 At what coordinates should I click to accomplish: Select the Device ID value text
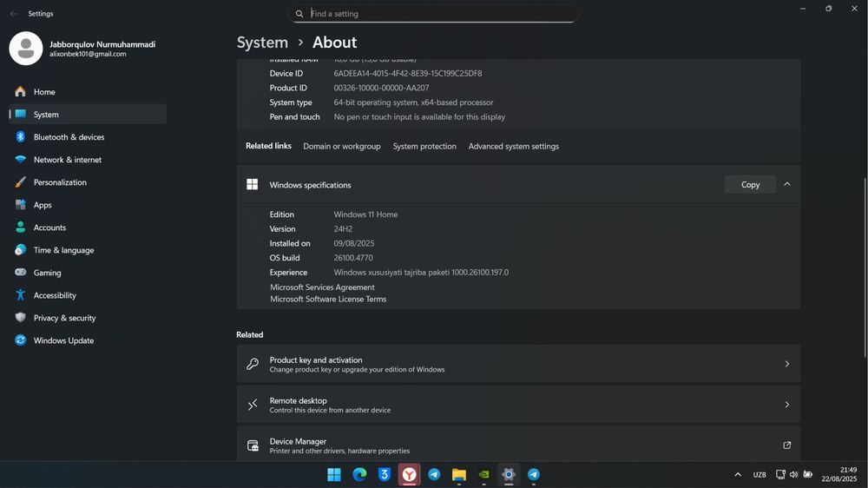point(407,73)
